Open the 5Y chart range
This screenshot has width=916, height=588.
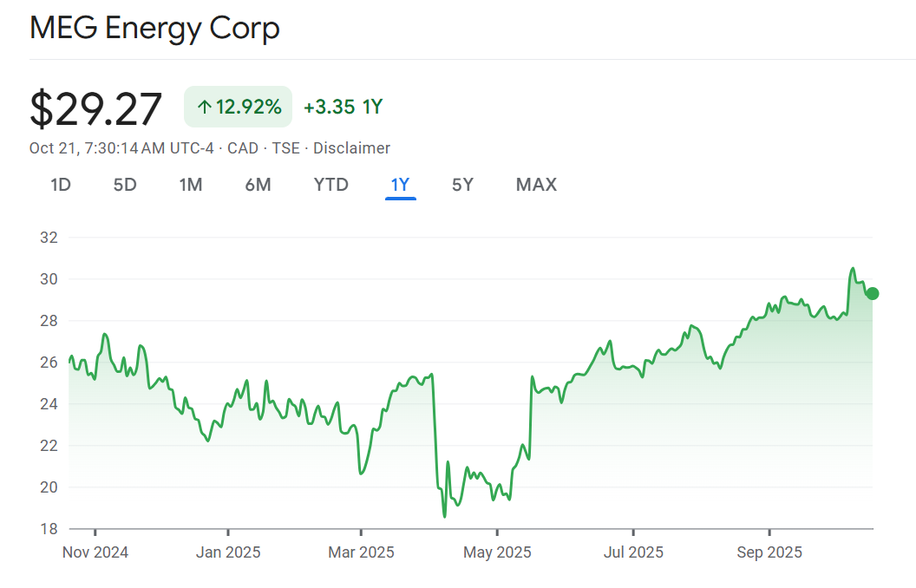click(462, 185)
